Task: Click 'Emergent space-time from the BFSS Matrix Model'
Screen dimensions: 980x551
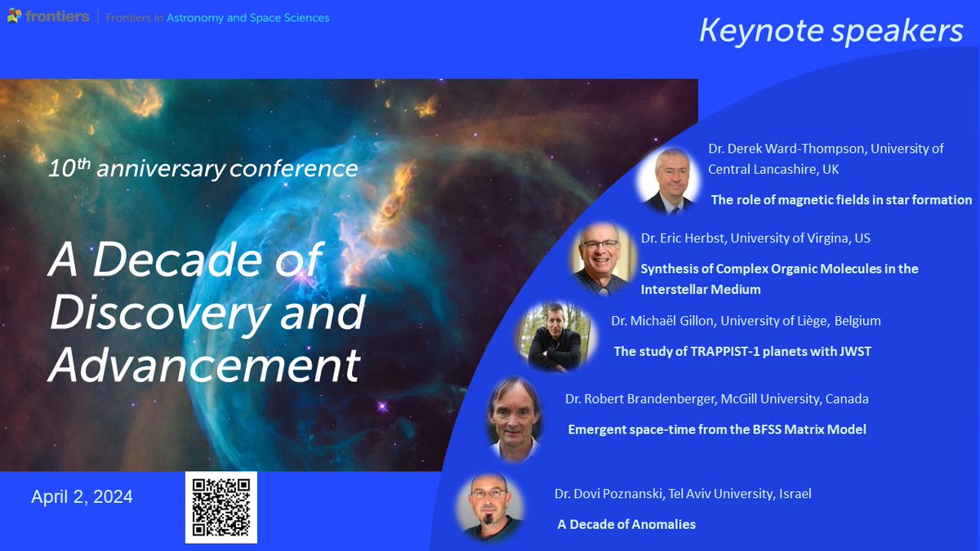Action: [x=717, y=429]
